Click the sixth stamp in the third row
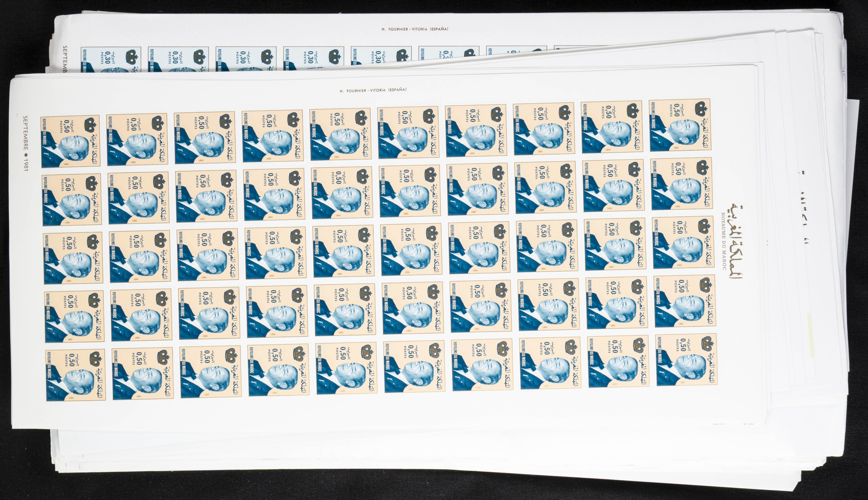 click(x=411, y=250)
